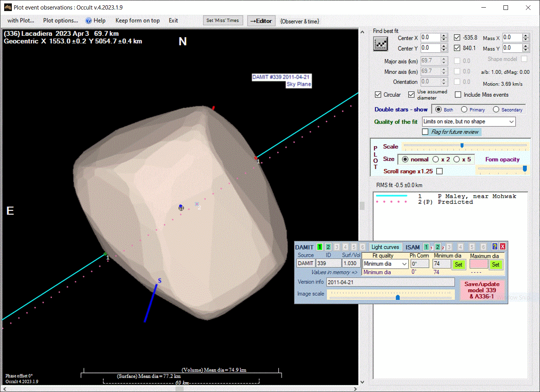Select ISAM model number 1

426,247
